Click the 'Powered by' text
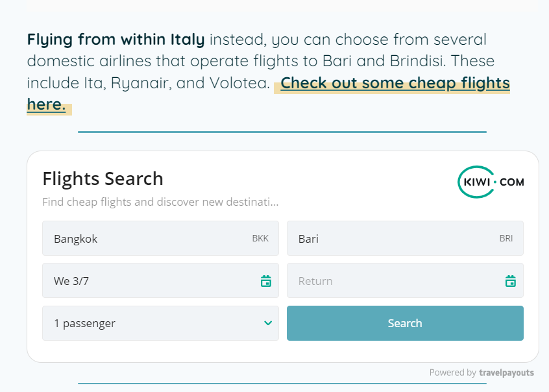The height and width of the screenshot is (392, 549). point(452,373)
